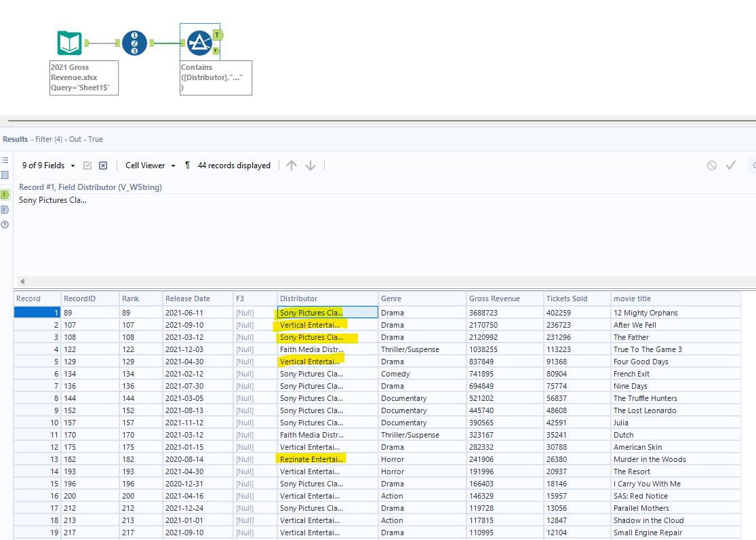Switch to the T anchor tab in Results

[x=5, y=195]
